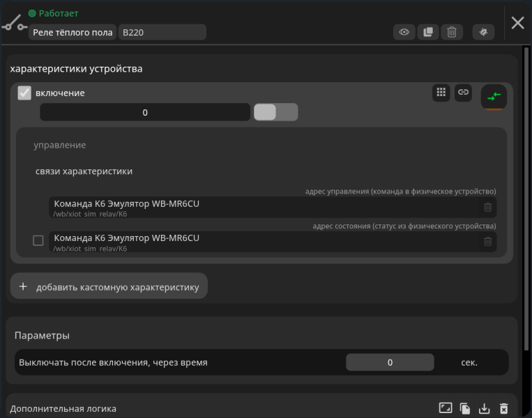Image resolution: width=532 pixels, height=418 pixels.
Task: Duplicate the device using the copy icon
Action: [428, 32]
